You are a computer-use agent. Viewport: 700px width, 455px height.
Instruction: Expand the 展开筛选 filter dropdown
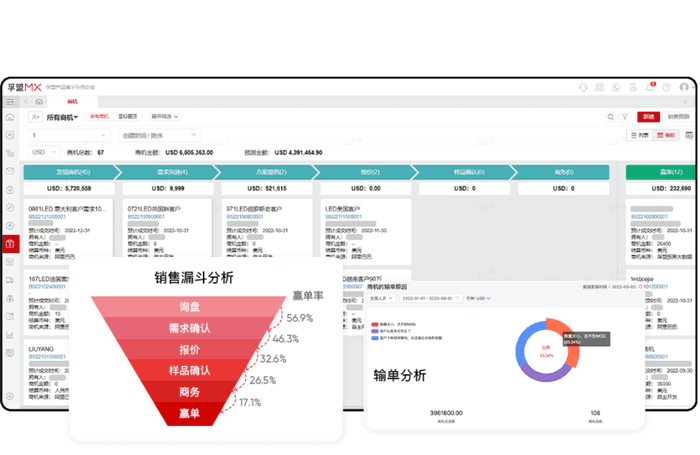[165, 117]
